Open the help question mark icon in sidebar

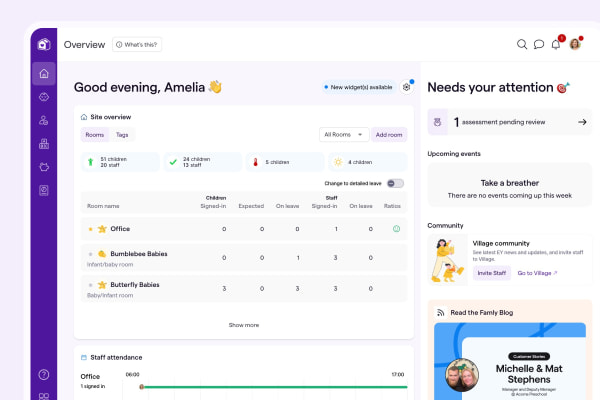(43, 374)
